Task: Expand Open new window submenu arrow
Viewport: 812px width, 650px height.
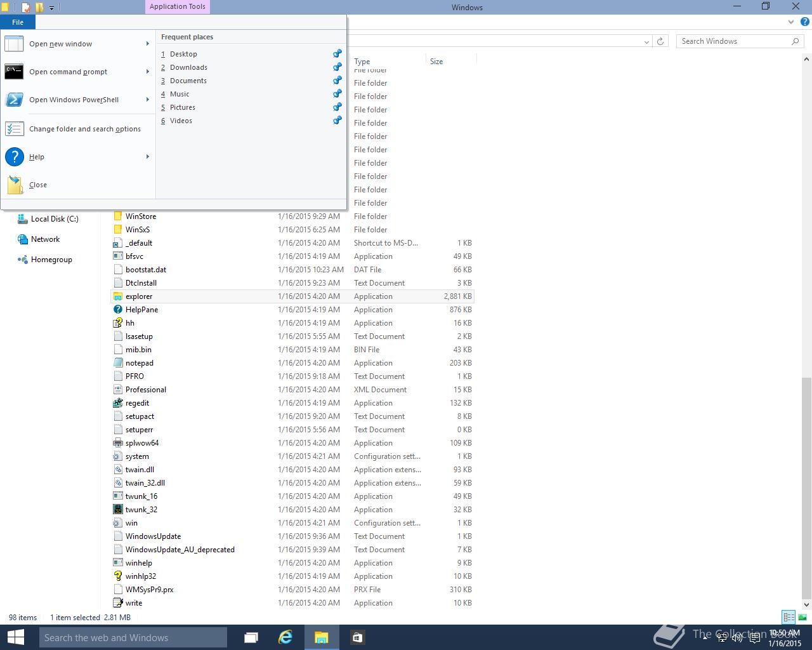Action: pyautogui.click(x=148, y=44)
